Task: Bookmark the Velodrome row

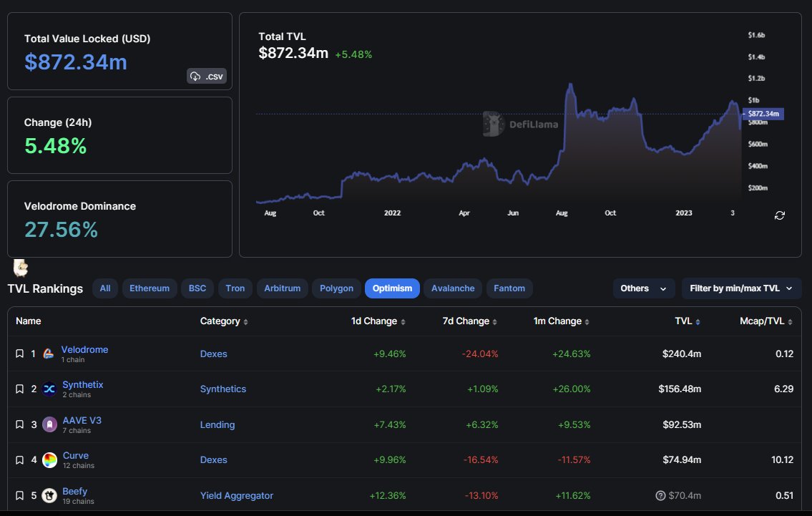Action: 20,354
